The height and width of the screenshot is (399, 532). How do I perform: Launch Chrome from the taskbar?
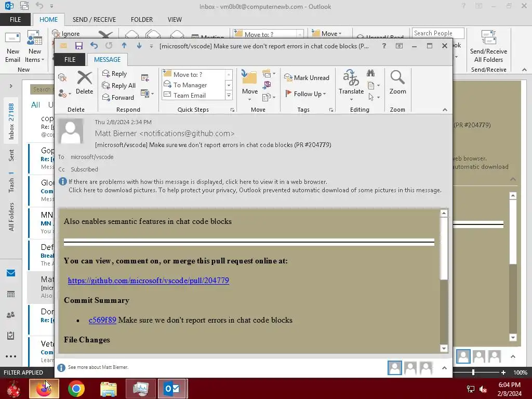coord(76,389)
